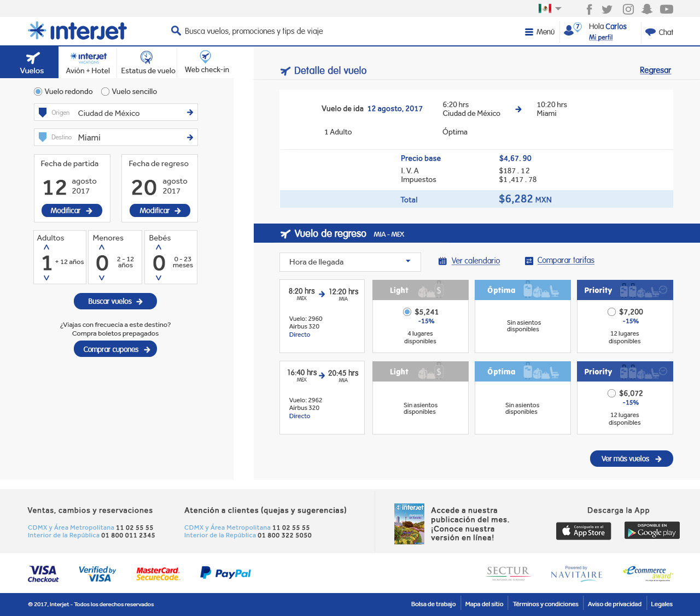Open Aviso de privacidad footer link
The height and width of the screenshot is (616, 700).
click(x=614, y=604)
